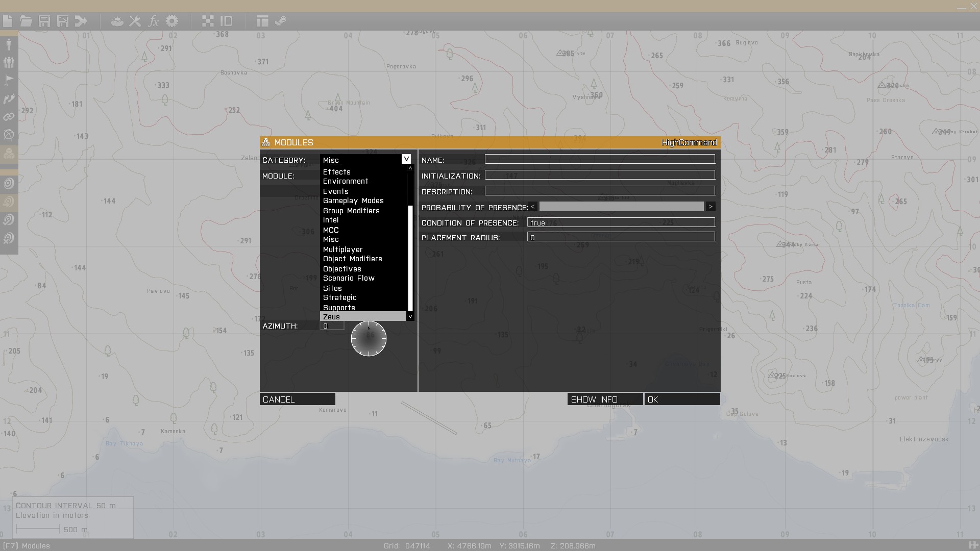The image size is (980, 551).
Task: Choose Zeus from the category list
Action: pyautogui.click(x=331, y=317)
